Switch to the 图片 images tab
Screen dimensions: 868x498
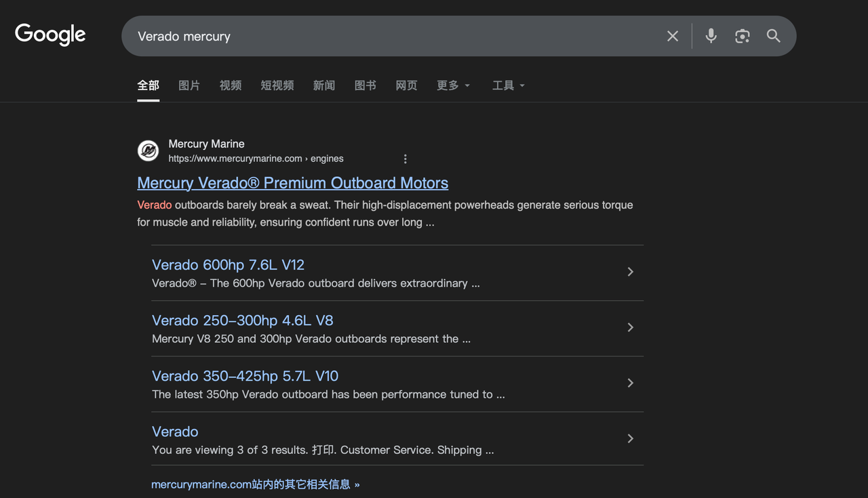(x=189, y=85)
